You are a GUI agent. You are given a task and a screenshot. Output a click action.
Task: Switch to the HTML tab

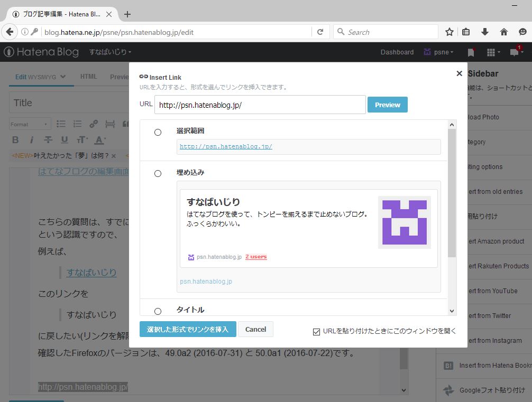[x=88, y=77]
